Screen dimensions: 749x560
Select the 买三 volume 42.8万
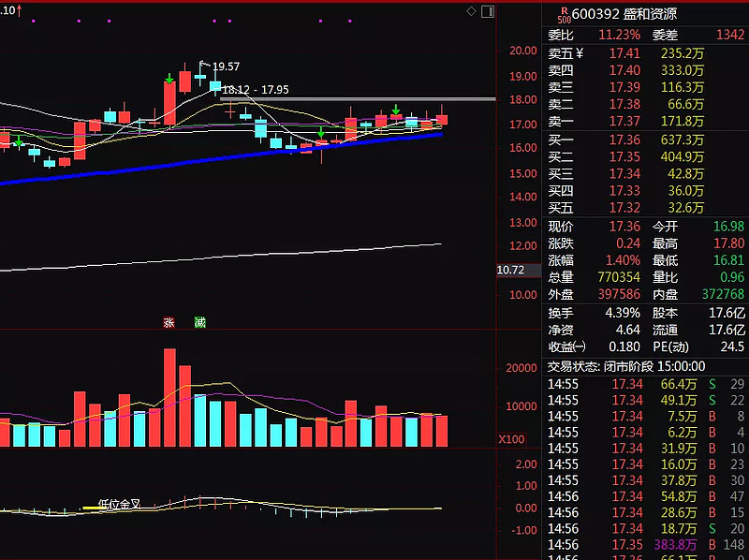[x=685, y=173]
